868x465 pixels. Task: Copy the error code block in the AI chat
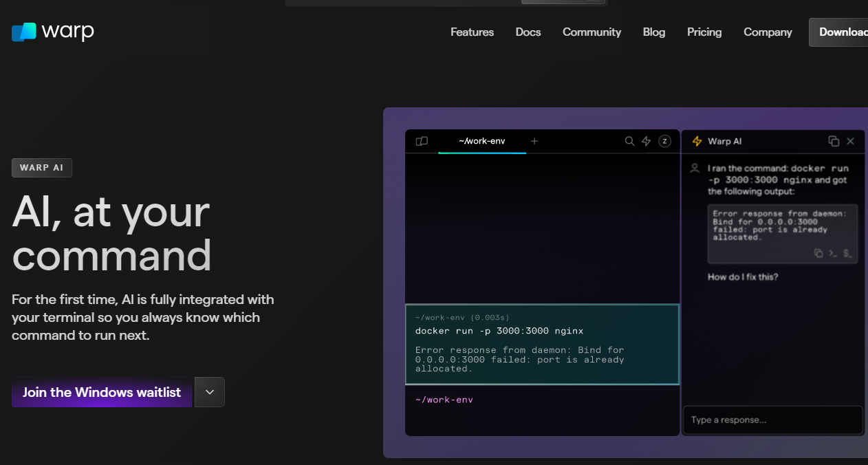tap(818, 253)
